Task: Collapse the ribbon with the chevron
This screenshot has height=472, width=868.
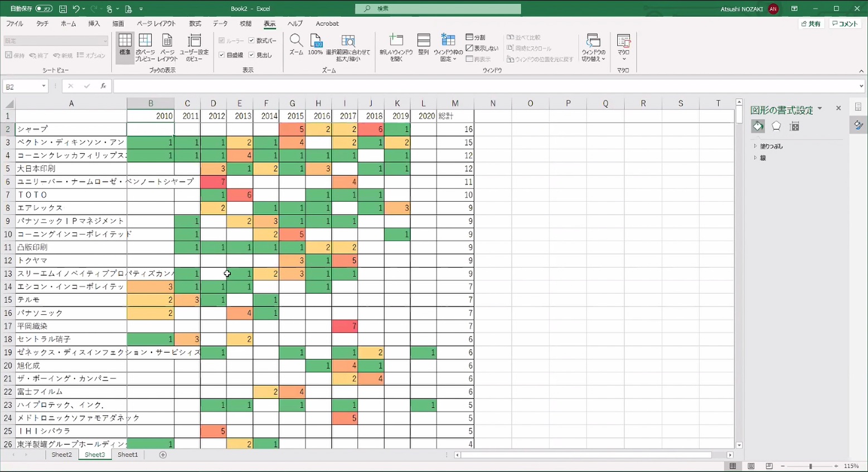Action: (861, 71)
